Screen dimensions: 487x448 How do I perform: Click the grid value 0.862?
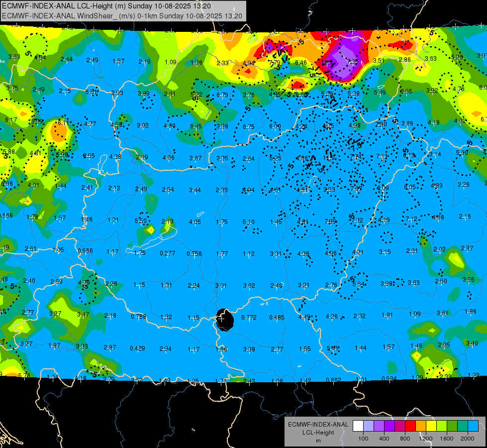[x=334, y=380]
